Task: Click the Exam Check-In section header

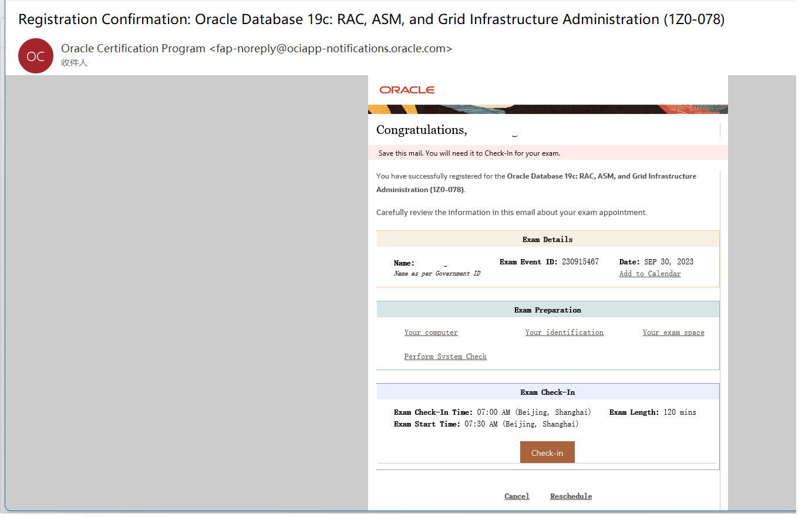Action: point(547,392)
